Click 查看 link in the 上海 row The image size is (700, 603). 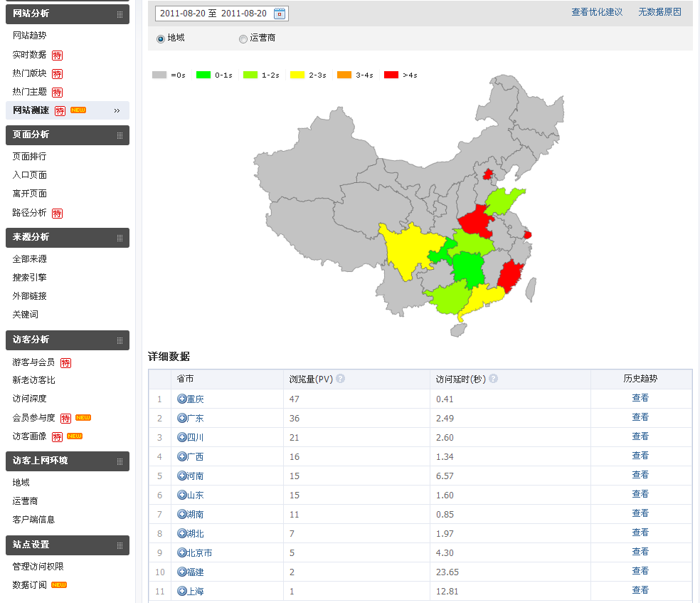pos(640,590)
